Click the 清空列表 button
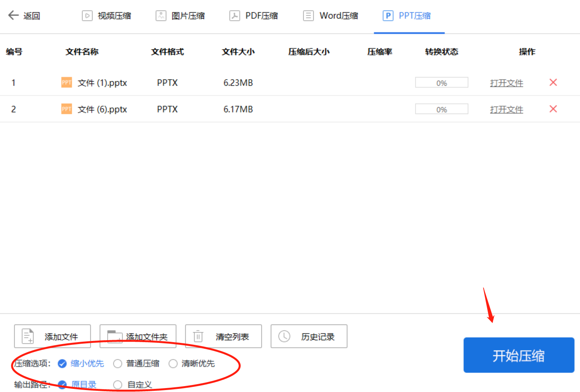The width and height of the screenshot is (580, 392). (223, 336)
